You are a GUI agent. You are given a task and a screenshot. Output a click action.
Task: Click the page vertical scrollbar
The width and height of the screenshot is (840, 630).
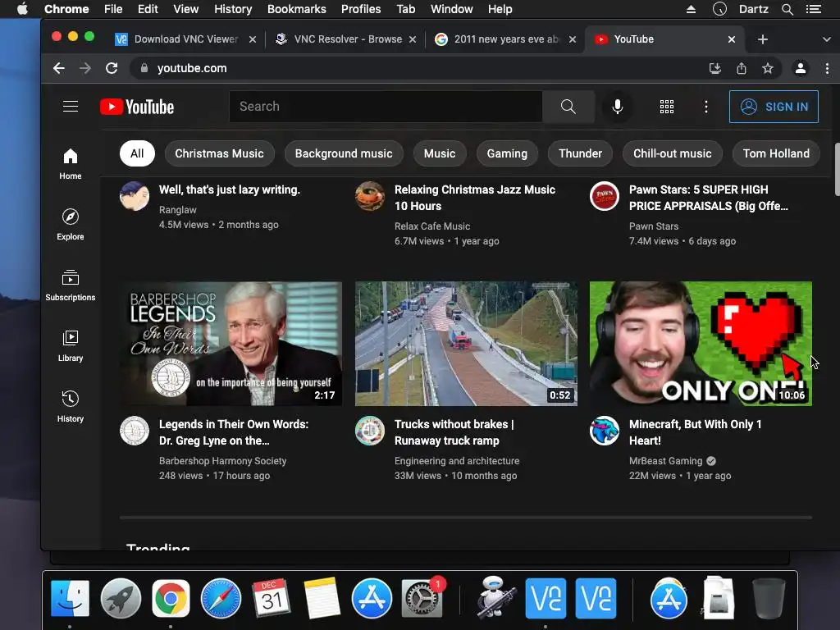tap(837, 169)
